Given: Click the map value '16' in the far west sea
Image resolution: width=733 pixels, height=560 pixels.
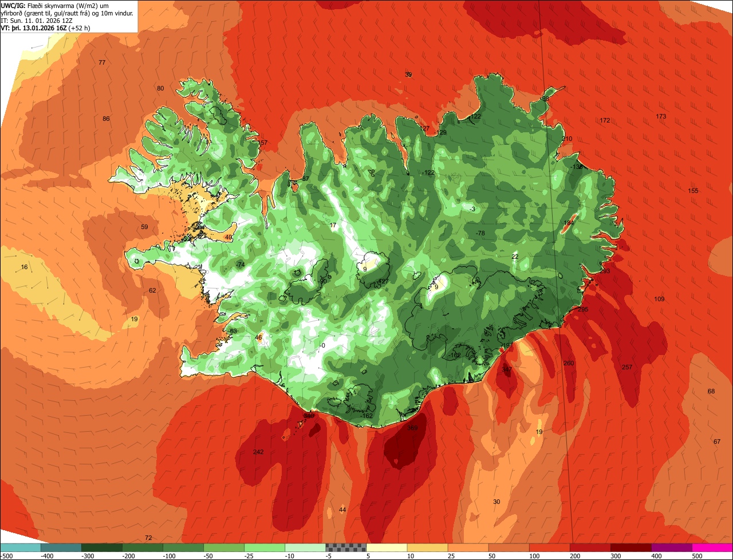Looking at the screenshot, I should (24, 267).
